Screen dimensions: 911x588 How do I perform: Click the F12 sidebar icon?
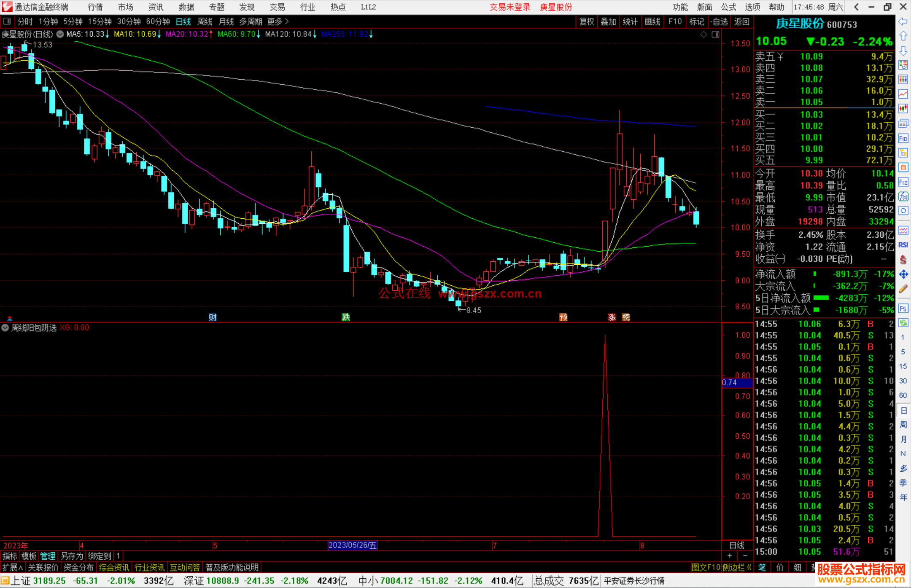[903, 182]
